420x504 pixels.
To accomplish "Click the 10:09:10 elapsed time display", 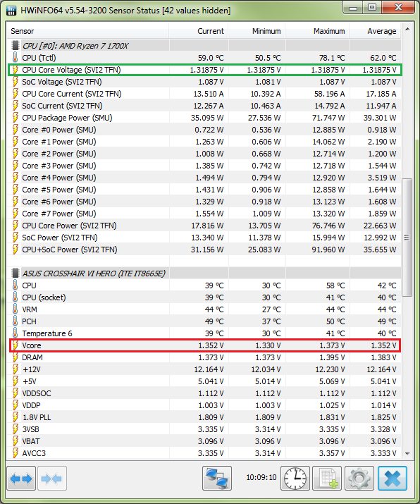I will click(261, 477).
